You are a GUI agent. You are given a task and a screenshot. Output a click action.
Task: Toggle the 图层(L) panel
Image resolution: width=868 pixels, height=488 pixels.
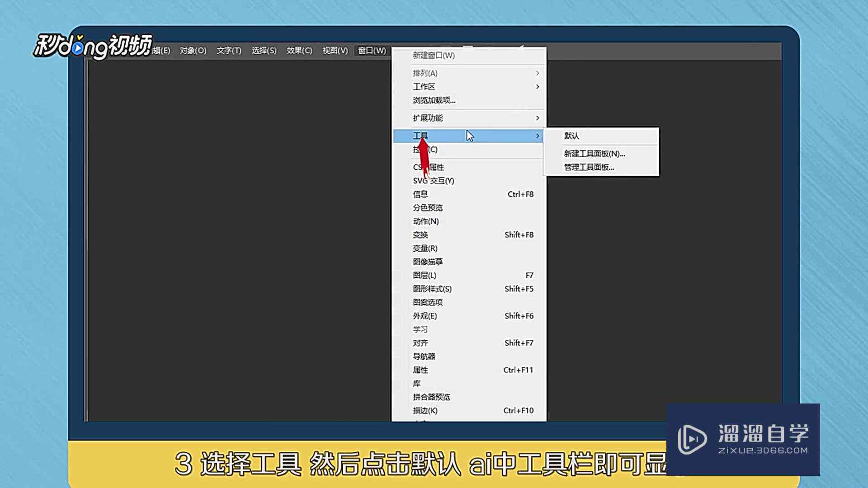[469, 275]
